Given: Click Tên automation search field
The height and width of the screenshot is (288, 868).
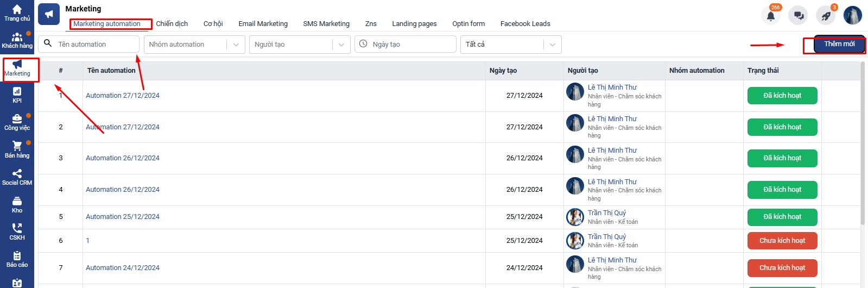Looking at the screenshot, I should pyautogui.click(x=96, y=45).
